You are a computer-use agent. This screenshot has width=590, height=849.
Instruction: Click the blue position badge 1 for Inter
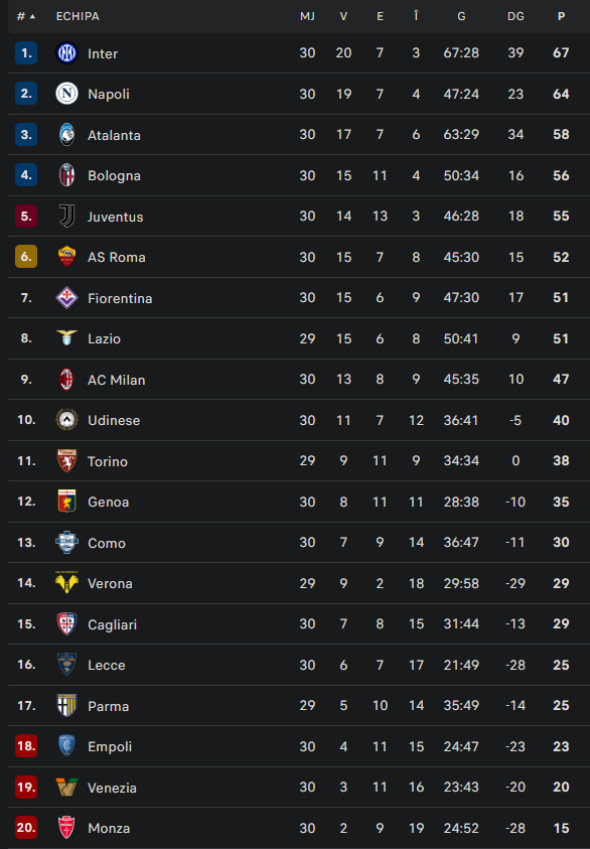26,53
